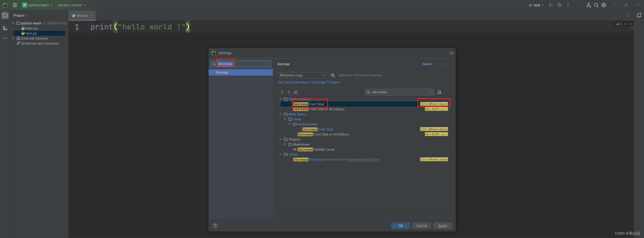Screen dimensions: 644x238
Task: Collapse the View group
Action: tap(285, 119)
